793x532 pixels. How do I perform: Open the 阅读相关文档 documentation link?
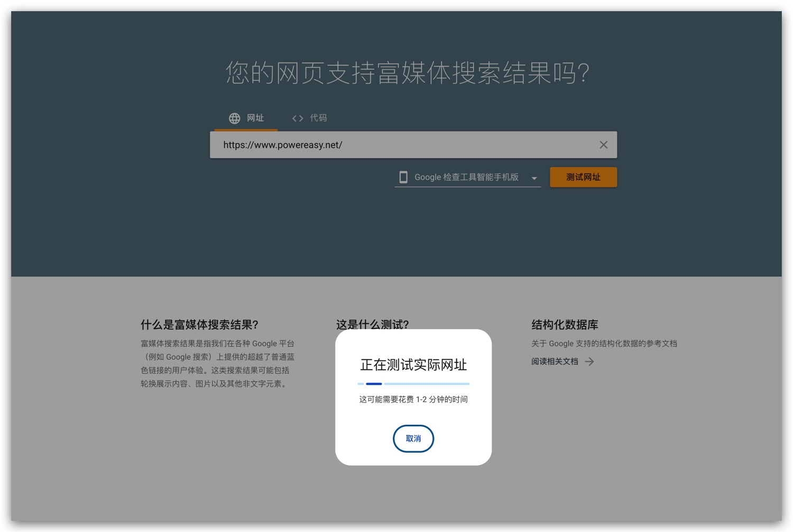coord(555,361)
